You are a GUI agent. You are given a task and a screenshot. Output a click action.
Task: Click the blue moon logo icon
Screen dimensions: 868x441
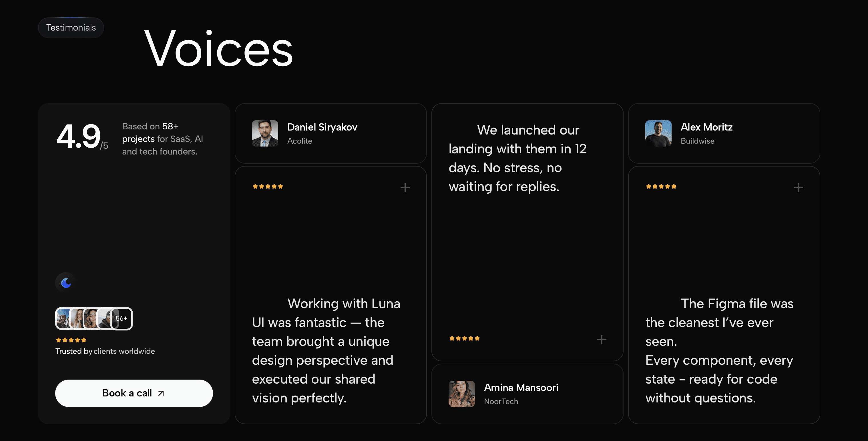[x=65, y=282]
